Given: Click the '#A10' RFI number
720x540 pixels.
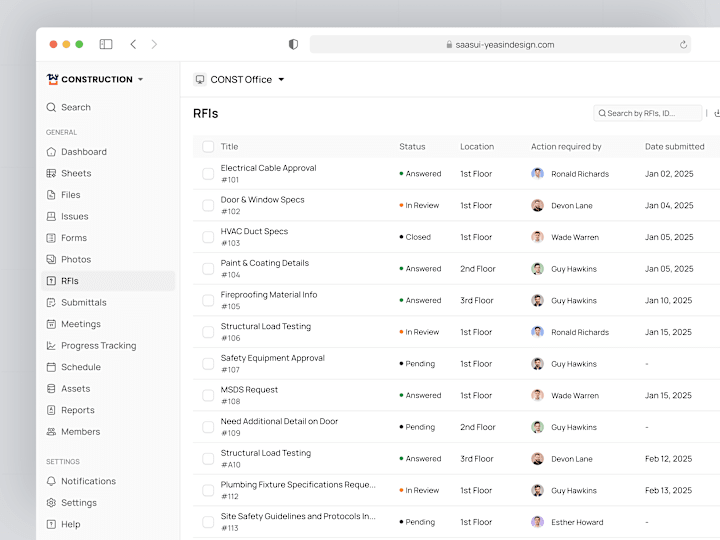Looking at the screenshot, I should 231,465.
